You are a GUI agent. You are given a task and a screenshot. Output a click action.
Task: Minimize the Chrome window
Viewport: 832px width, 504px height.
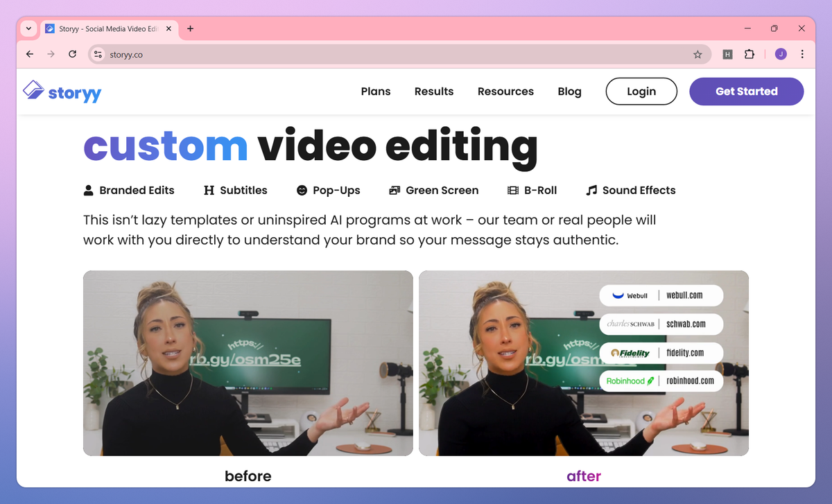click(748, 28)
